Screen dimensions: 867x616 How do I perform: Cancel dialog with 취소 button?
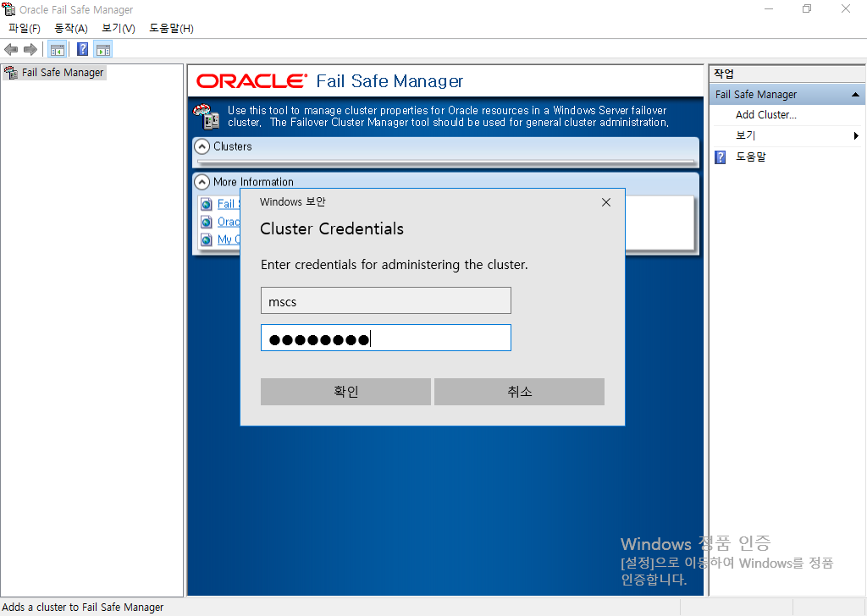pyautogui.click(x=519, y=392)
